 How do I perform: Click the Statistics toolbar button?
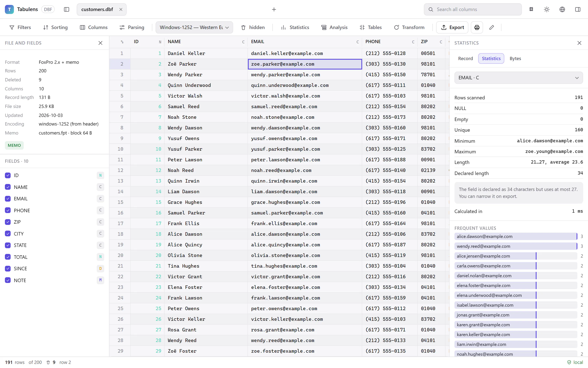point(295,27)
